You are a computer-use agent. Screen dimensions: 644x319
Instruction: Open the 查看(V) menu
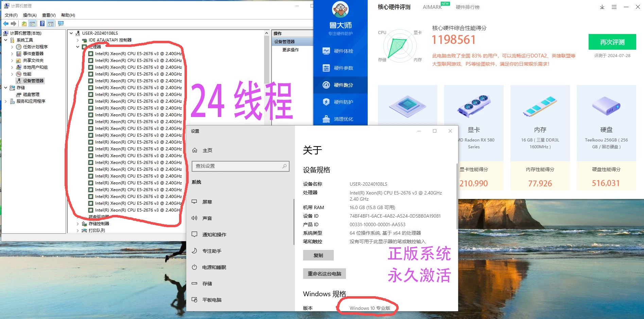click(x=48, y=15)
